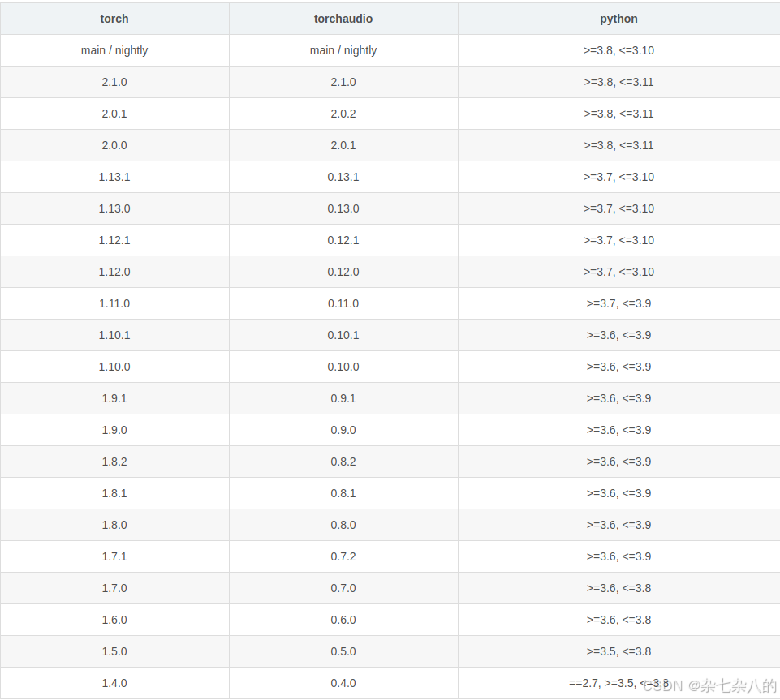
Task: Select torch version 1.7.0 cell
Action: click(114, 589)
